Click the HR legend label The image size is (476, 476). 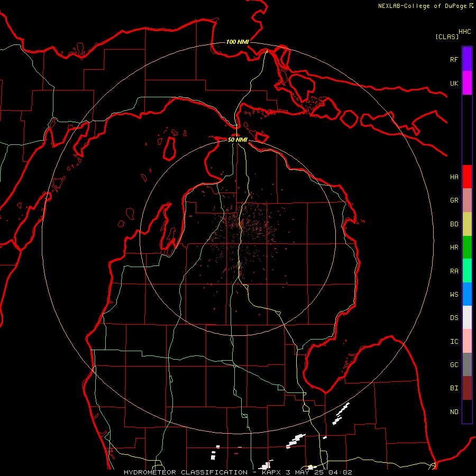pyautogui.click(x=454, y=248)
